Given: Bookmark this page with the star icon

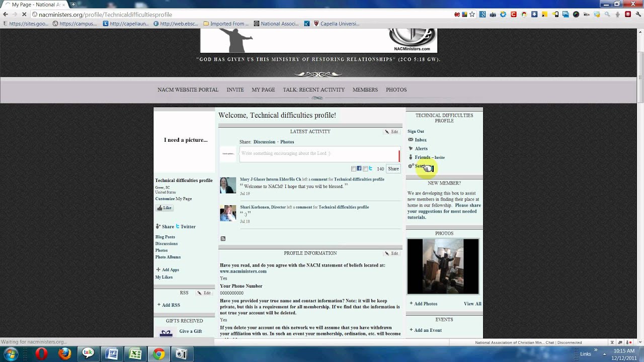Looking at the screenshot, I should [472, 15].
